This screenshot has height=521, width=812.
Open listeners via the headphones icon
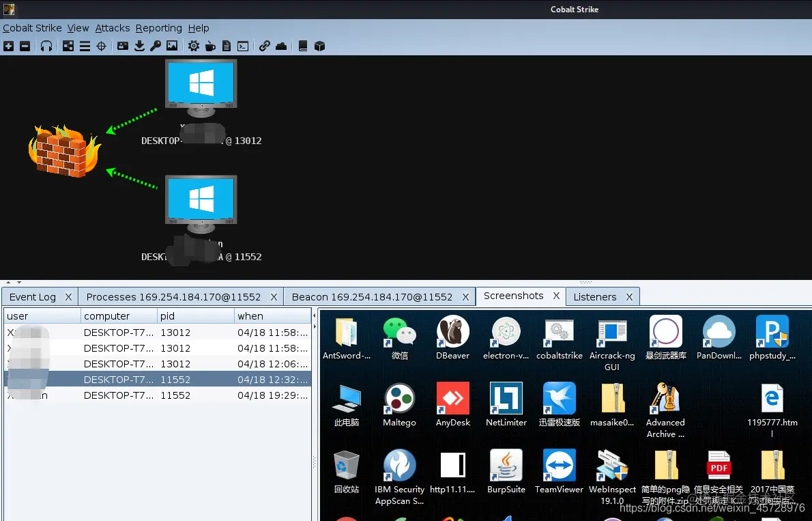[46, 46]
